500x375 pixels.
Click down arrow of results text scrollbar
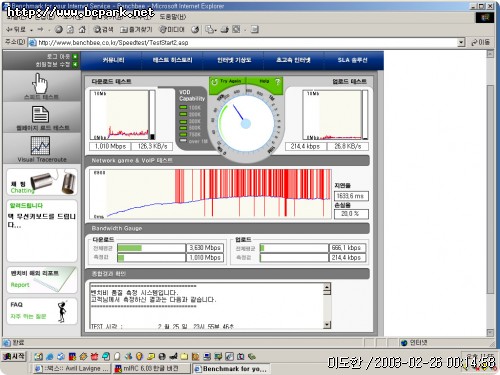327,324
